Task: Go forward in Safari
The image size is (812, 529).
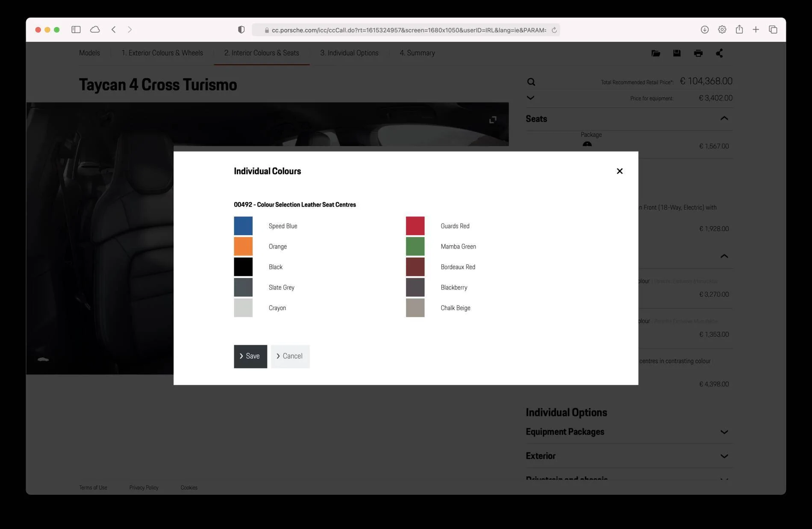Action: pos(129,30)
